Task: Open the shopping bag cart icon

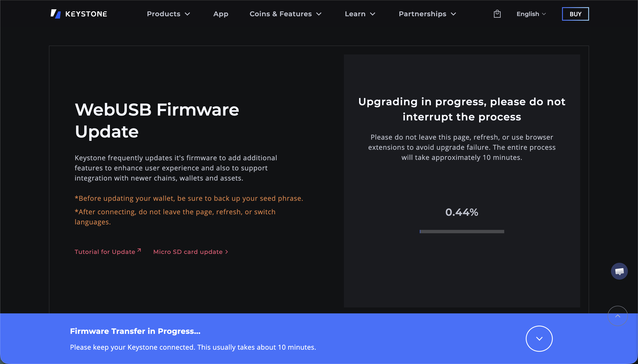Action: pos(497,14)
